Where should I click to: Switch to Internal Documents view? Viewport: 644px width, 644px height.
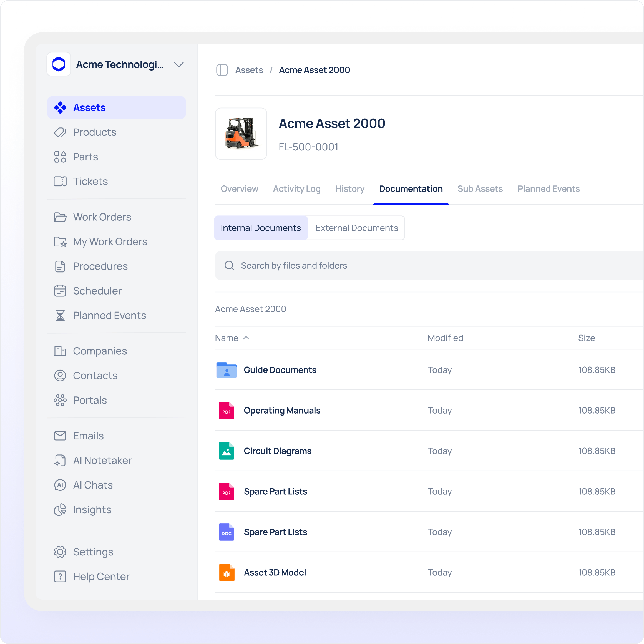point(261,228)
